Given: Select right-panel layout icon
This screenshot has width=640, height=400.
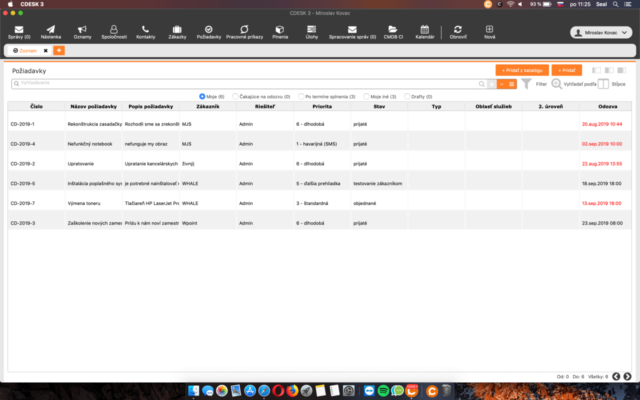Looking at the screenshot, I should point(622,70).
